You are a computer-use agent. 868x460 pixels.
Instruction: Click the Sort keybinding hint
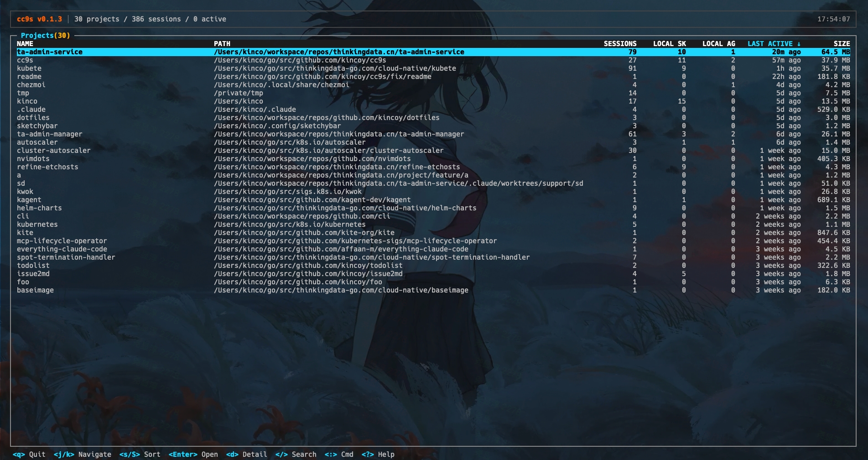click(139, 454)
